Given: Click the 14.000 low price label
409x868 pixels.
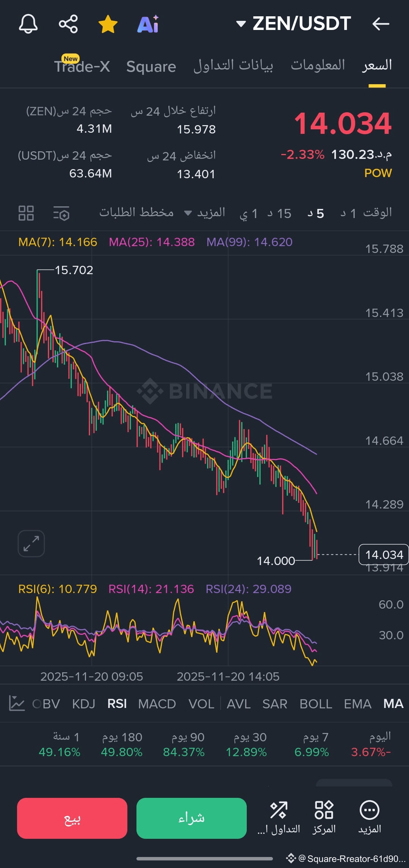Looking at the screenshot, I should pos(276,561).
